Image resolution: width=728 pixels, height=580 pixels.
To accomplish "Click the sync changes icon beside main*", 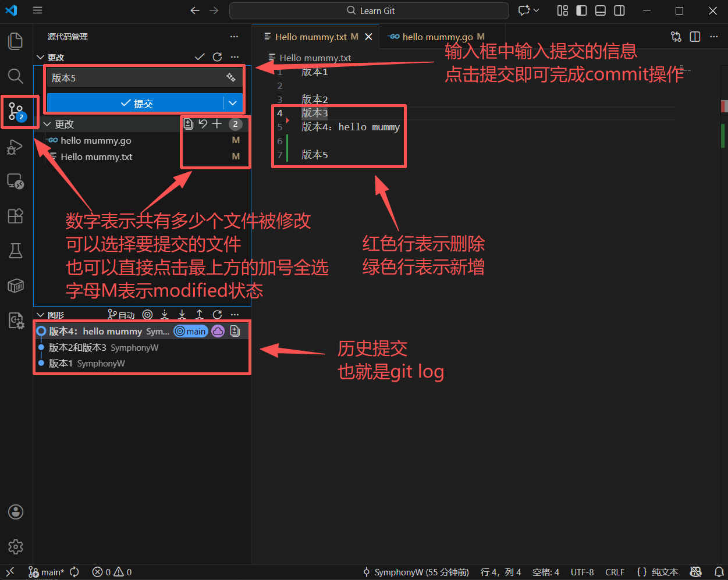I will tap(74, 572).
